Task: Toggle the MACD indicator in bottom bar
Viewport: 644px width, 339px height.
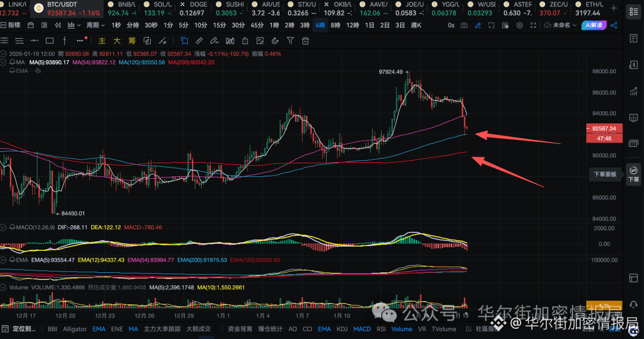Action: pyautogui.click(x=362, y=329)
